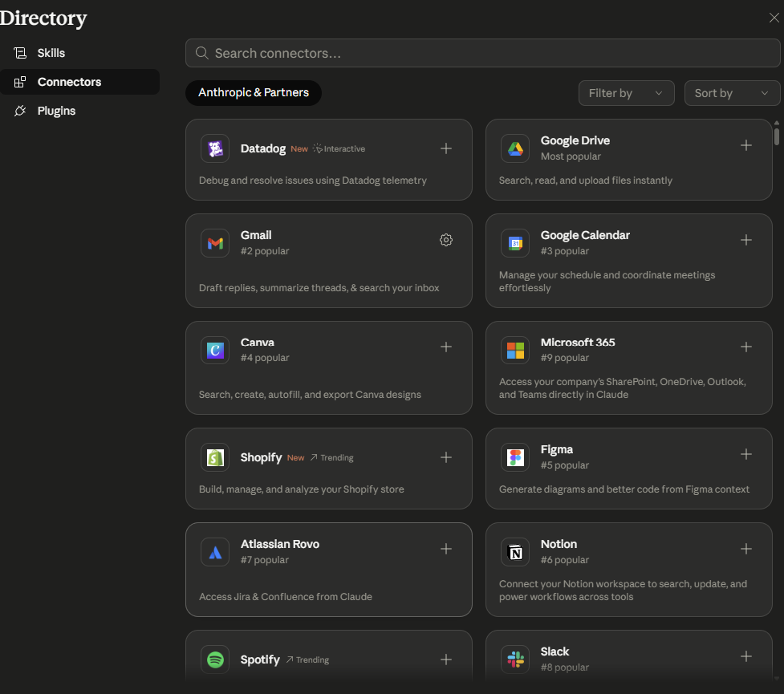Click the New badge on Datadog

(x=299, y=149)
